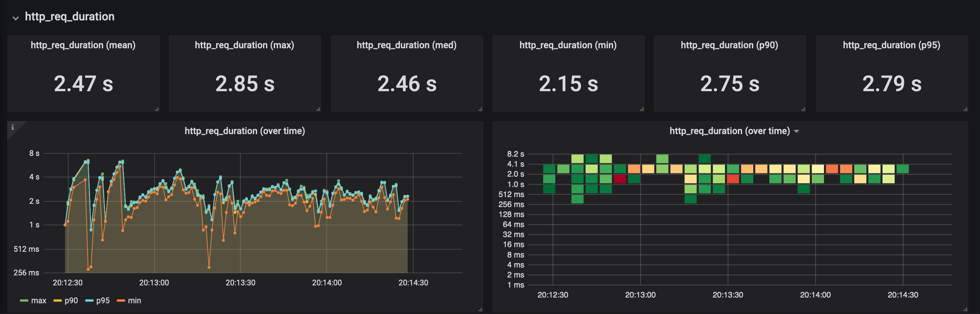Click the mean value 2.47 s
Screen dimensions: 980x314
(x=83, y=84)
